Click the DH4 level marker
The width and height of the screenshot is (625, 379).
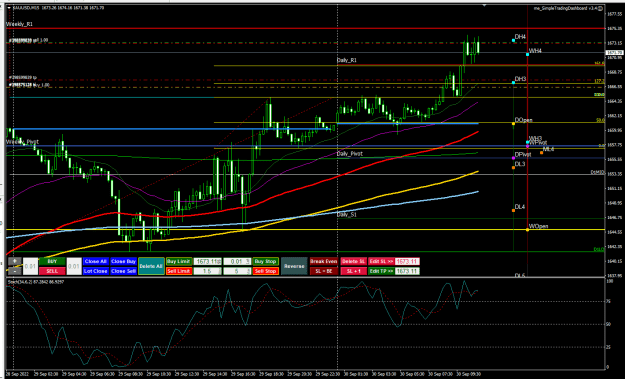pyautogui.click(x=513, y=40)
